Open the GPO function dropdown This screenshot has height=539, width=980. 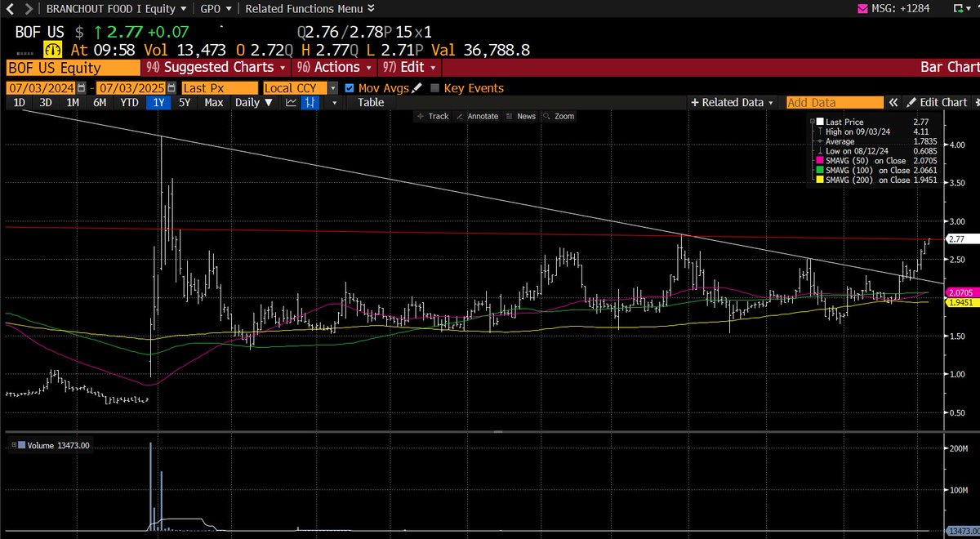(216, 9)
